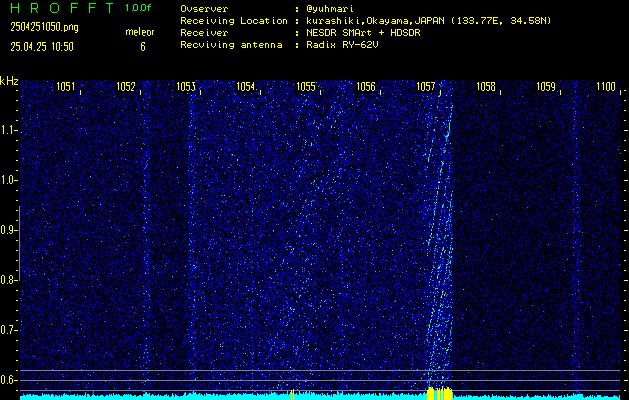
Task: Click the 1052 time axis marker
Action: click(126, 87)
